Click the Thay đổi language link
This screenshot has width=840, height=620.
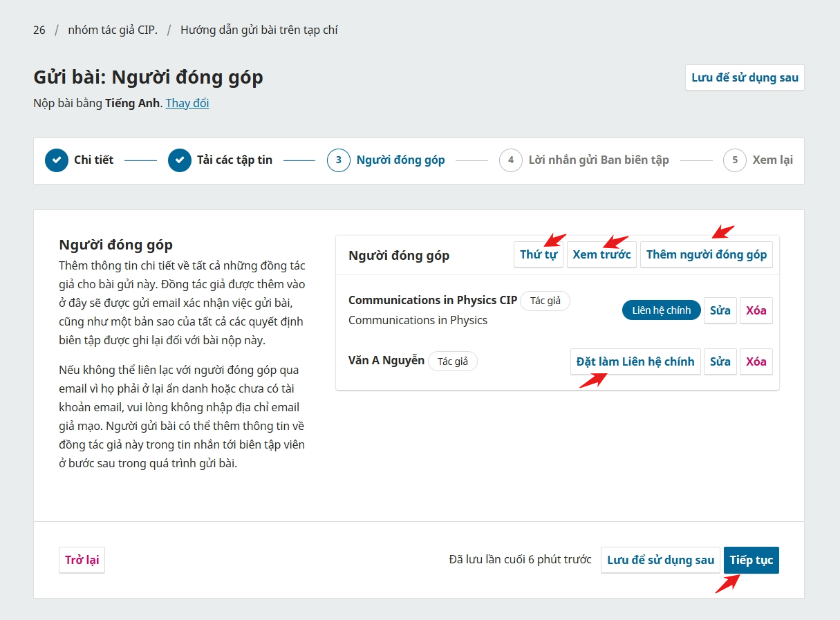[x=187, y=103]
